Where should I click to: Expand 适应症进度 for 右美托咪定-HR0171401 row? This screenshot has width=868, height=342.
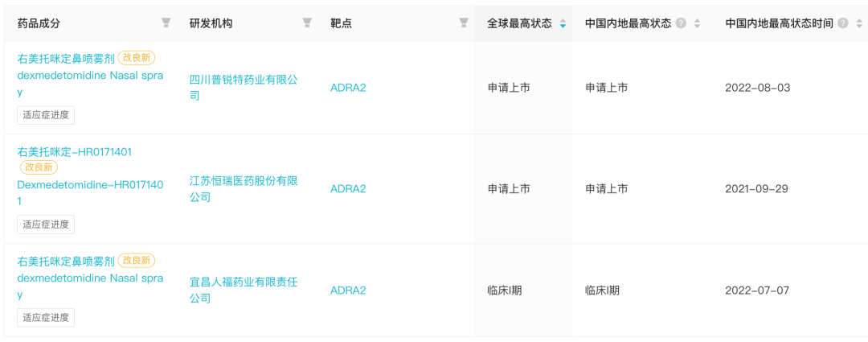(x=46, y=224)
